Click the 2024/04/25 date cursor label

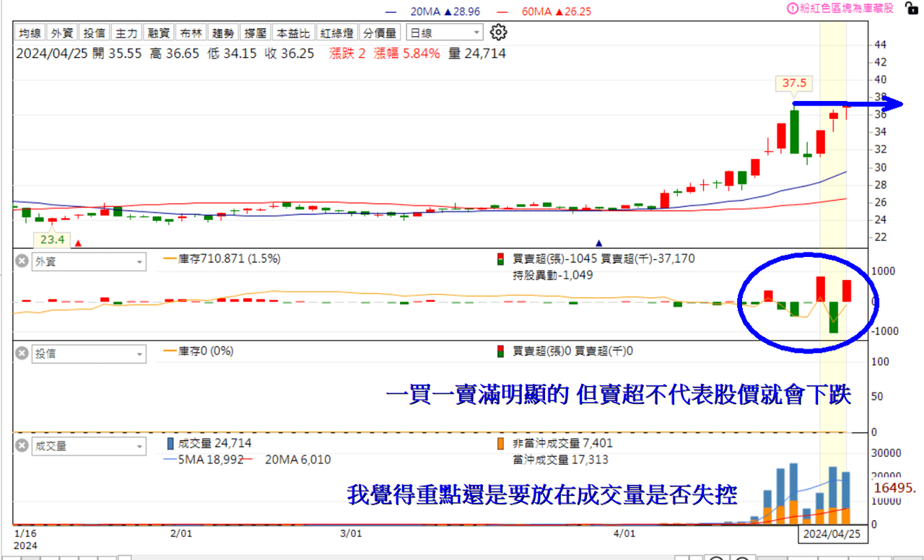click(834, 533)
